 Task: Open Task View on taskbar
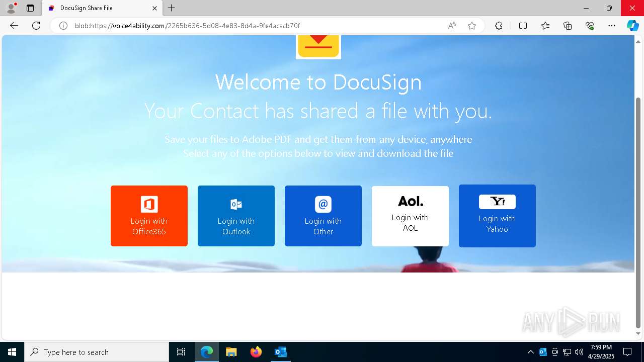[x=181, y=352]
